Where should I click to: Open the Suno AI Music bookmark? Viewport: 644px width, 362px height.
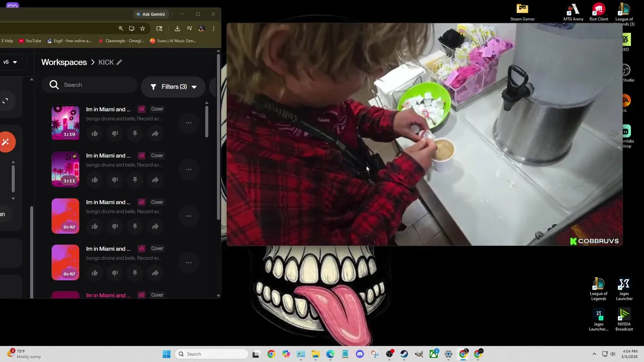tap(173, 41)
